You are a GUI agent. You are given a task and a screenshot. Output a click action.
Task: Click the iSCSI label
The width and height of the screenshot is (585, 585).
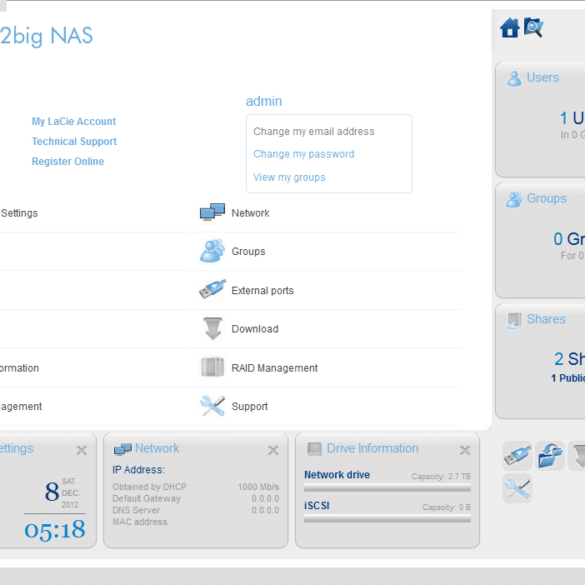(317, 506)
